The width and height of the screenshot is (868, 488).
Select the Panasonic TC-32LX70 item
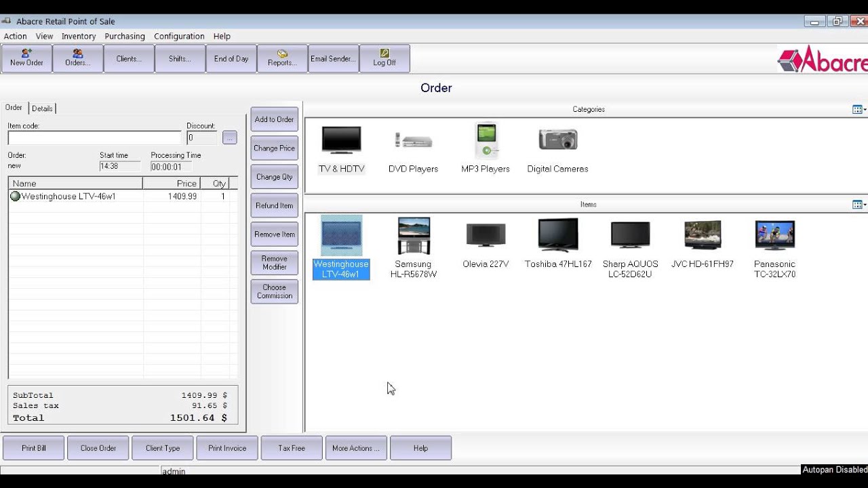774,247
